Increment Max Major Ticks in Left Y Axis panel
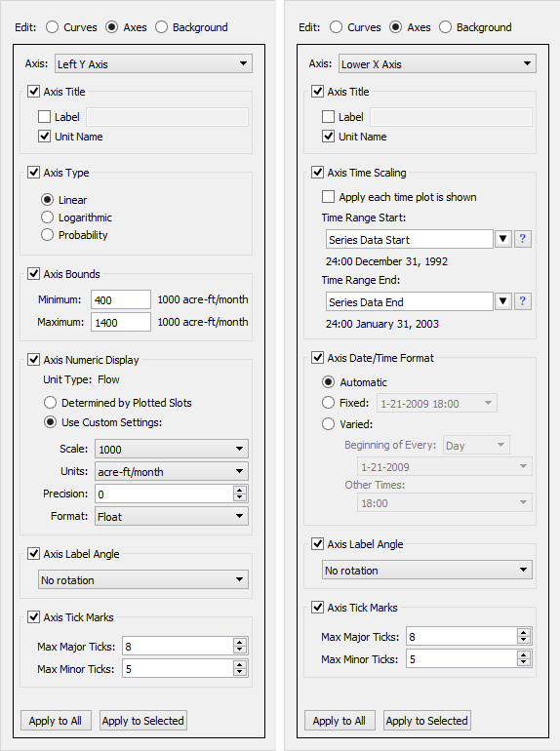 point(240,643)
